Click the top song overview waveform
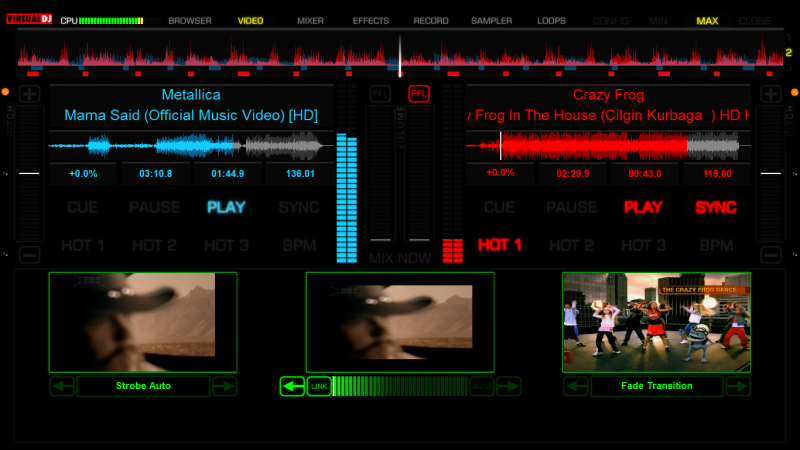Viewport: 800px width, 450px height. point(400,55)
